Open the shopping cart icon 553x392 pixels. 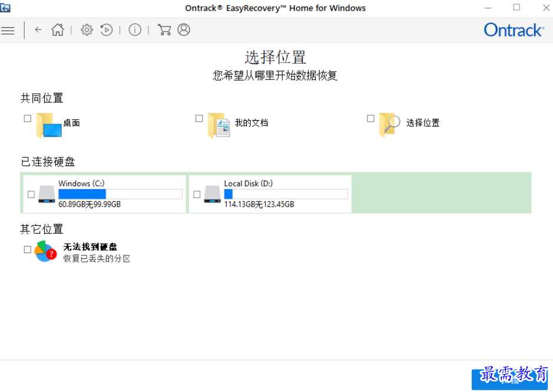[x=164, y=29]
